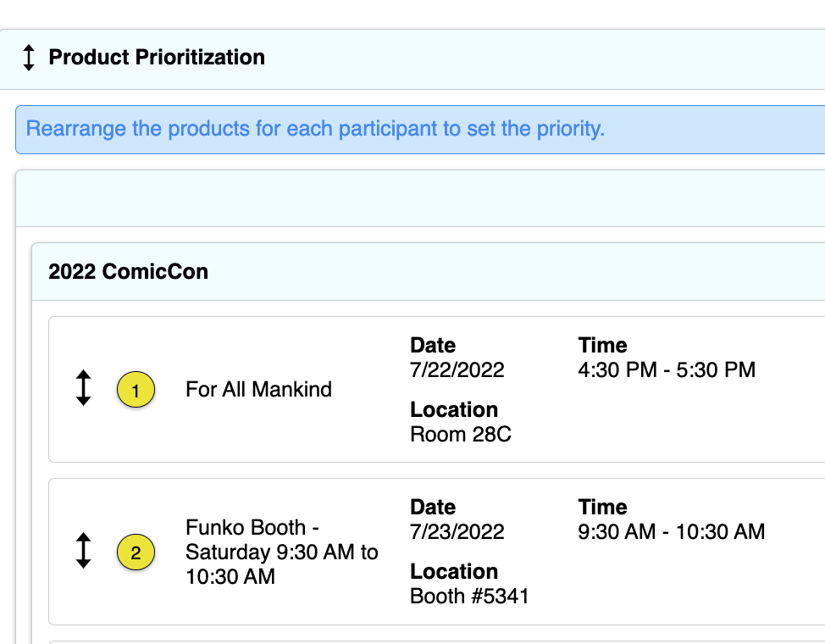Select the Funko Booth Saturday product name
This screenshot has height=644, width=825.
(x=282, y=552)
